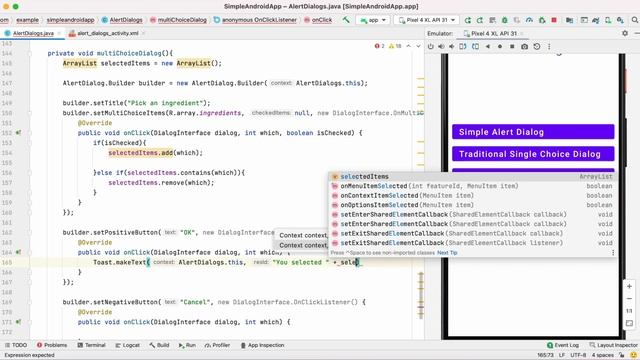Click override gutter icon on line 164
The image size is (640, 360).
18,252
